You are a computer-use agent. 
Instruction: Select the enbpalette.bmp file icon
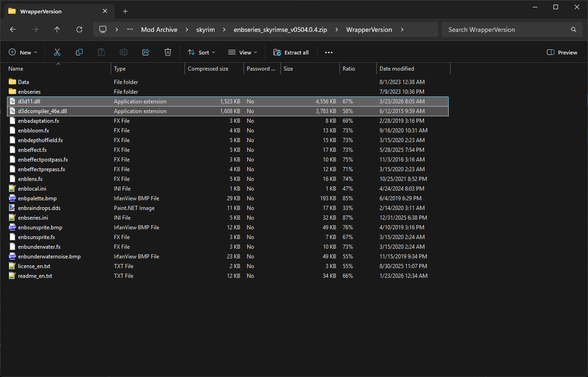(x=12, y=198)
